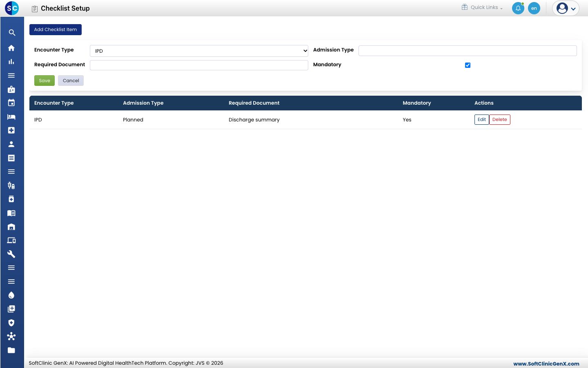Select the 'Discharge summary' table cell
The height and width of the screenshot is (368, 588).
coord(254,120)
